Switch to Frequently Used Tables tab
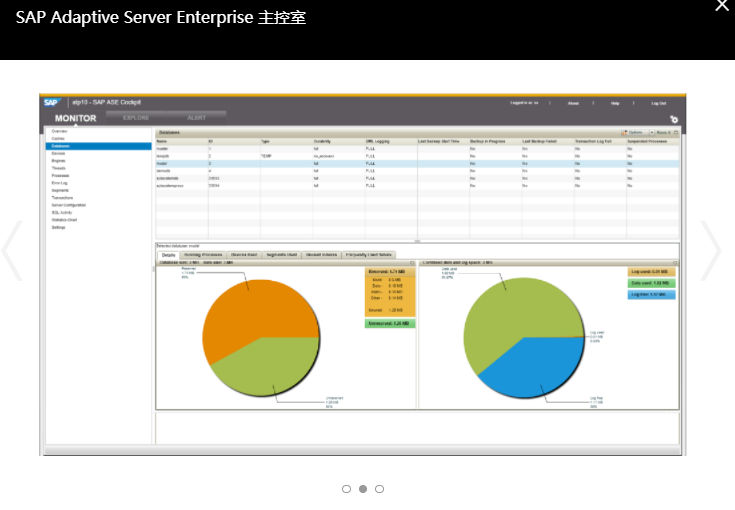Viewport: 735px width, 510px height. (369, 255)
